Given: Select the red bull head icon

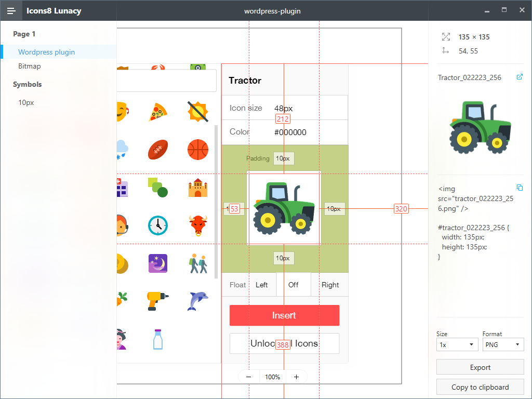Looking at the screenshot, I should pyautogui.click(x=198, y=225).
